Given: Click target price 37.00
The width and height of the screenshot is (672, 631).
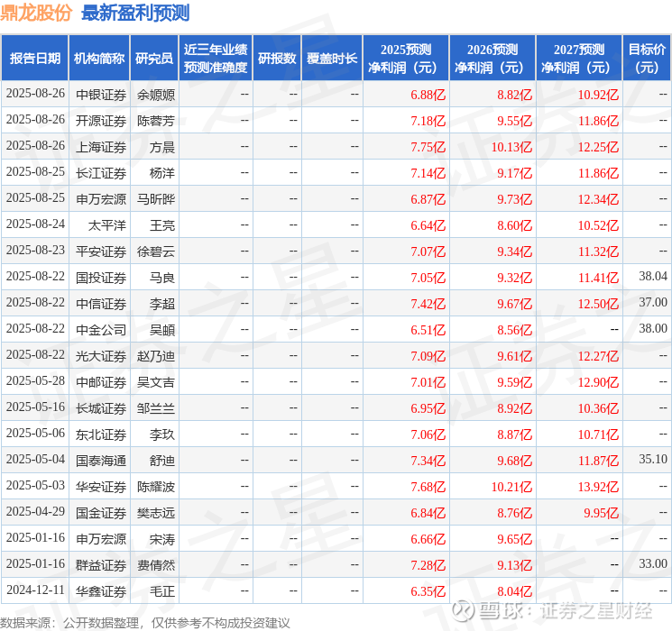Looking at the screenshot, I should click(x=653, y=303).
